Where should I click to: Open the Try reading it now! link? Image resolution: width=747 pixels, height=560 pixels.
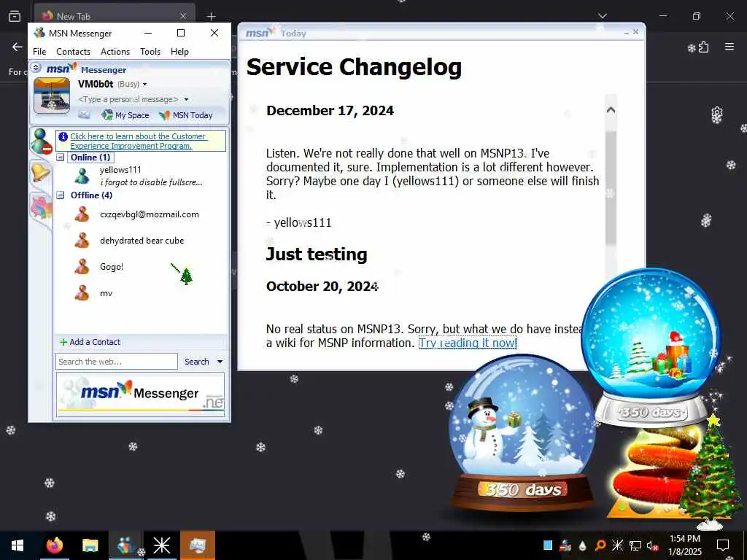[x=468, y=343]
